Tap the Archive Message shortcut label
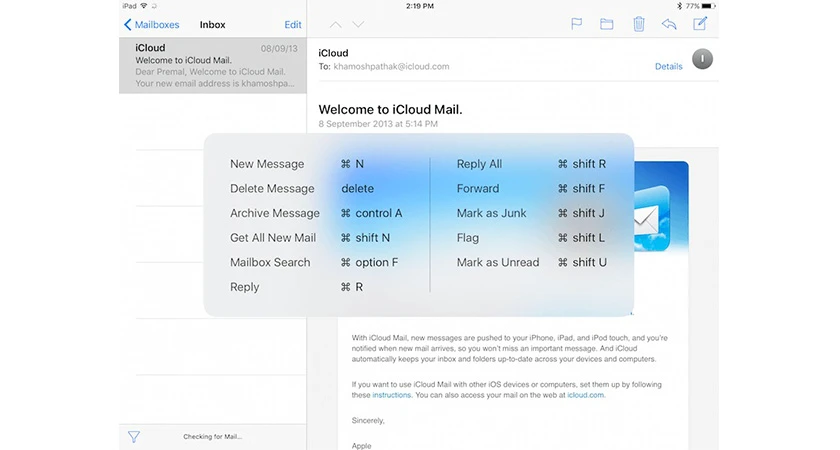Screen dimensions: 840x450 tap(275, 213)
